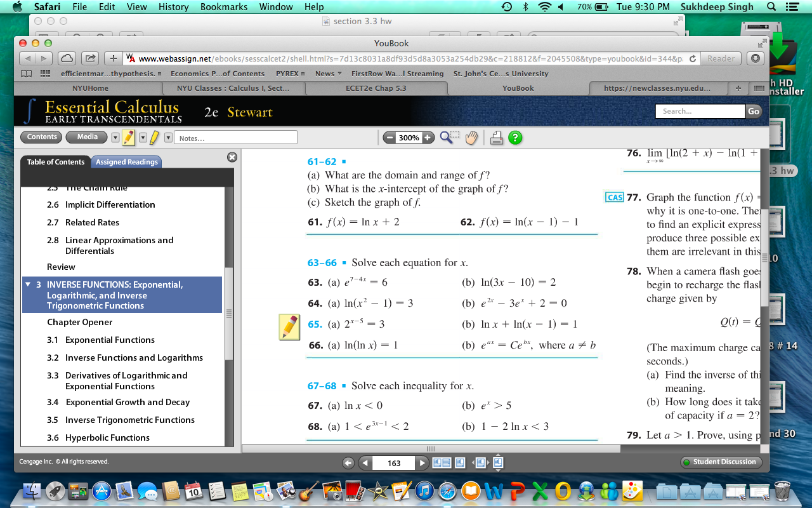Switch to Assigned Readings tab
Viewport: 812px width, 508px height.
[x=127, y=162]
